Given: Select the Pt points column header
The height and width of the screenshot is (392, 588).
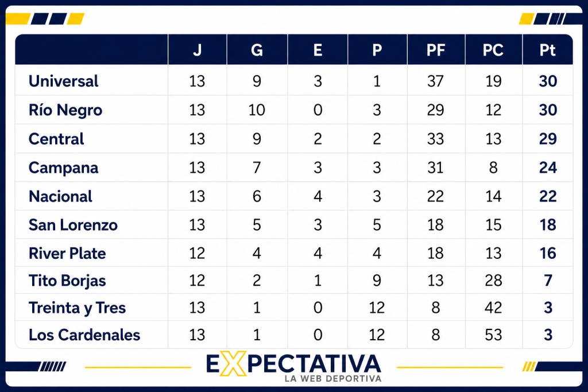Looking at the screenshot, I should click(547, 50).
